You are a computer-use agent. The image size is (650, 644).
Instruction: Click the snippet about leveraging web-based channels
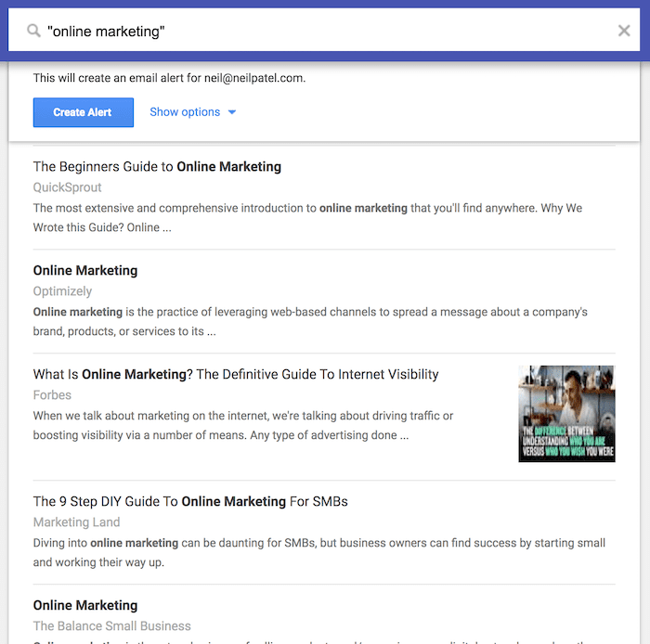point(310,322)
